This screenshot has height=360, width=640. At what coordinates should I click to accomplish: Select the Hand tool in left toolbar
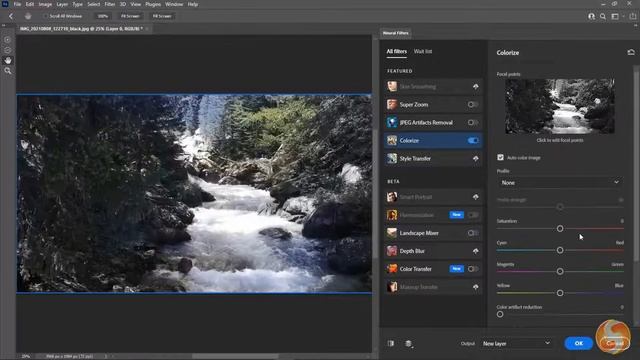pyautogui.click(x=8, y=60)
